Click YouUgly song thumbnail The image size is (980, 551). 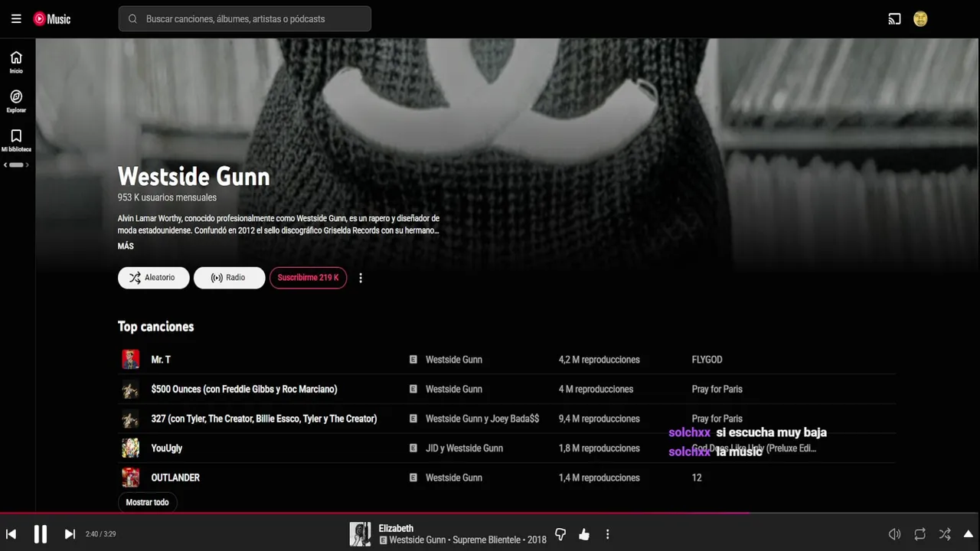point(131,448)
